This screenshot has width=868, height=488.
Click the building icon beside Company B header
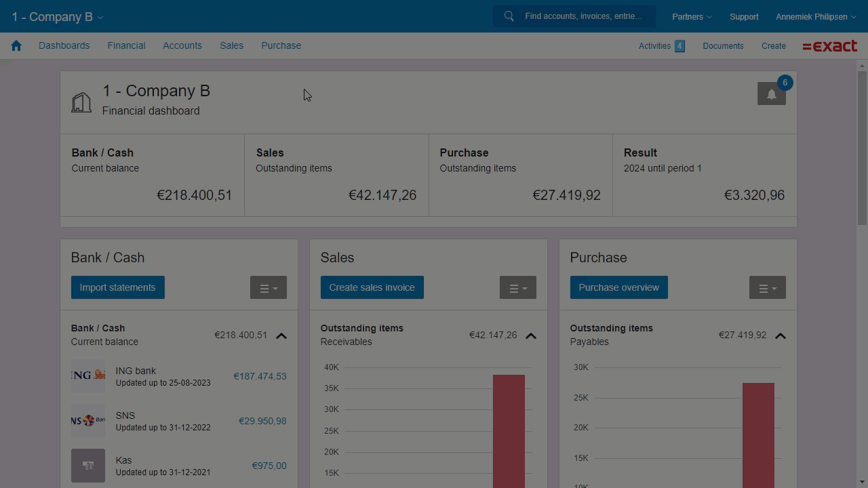coord(81,101)
